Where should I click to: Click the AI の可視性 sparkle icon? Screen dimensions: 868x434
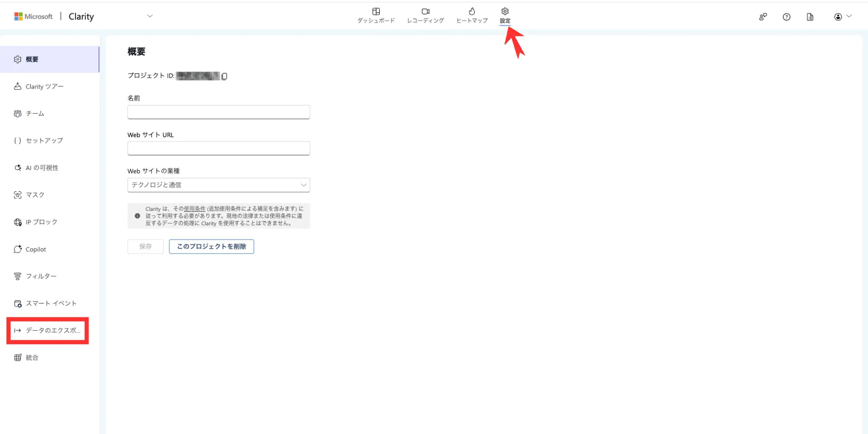click(17, 168)
